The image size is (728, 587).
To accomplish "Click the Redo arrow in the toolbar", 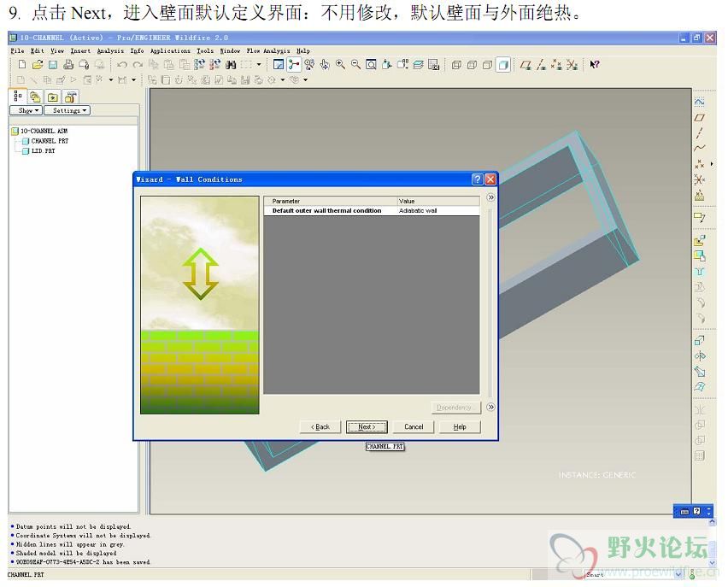I will tap(138, 65).
